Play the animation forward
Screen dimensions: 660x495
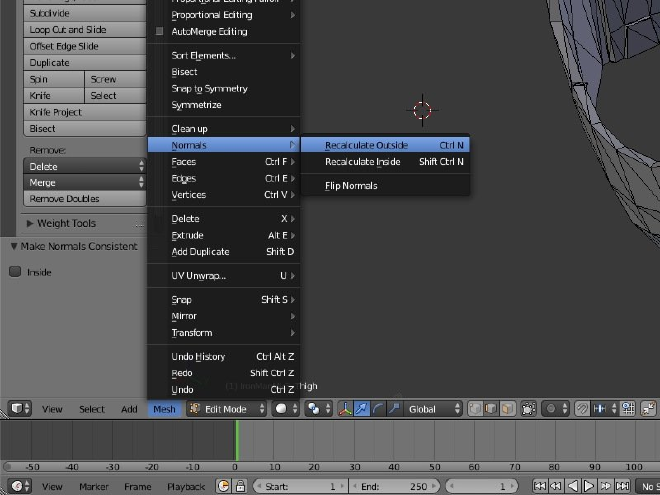(589, 486)
